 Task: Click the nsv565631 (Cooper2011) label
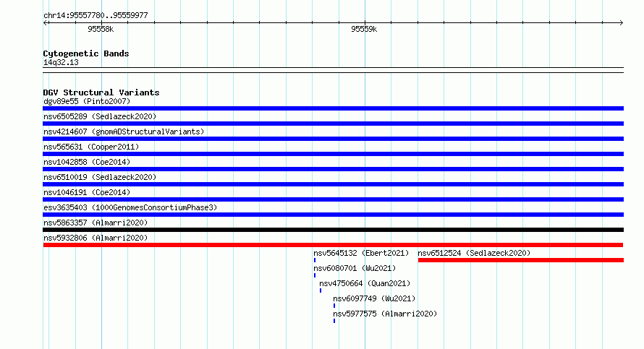click(91, 147)
